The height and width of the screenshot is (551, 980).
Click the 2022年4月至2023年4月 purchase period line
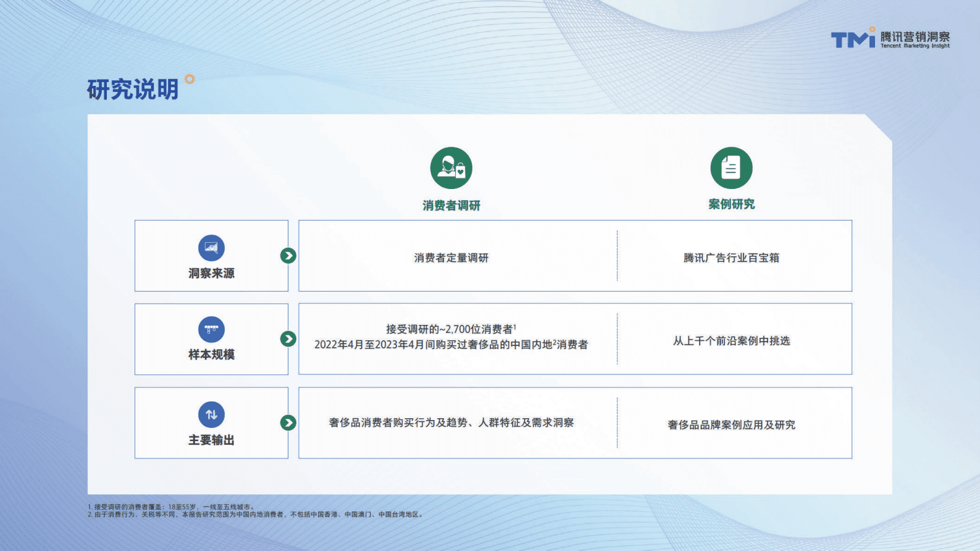pos(451,345)
